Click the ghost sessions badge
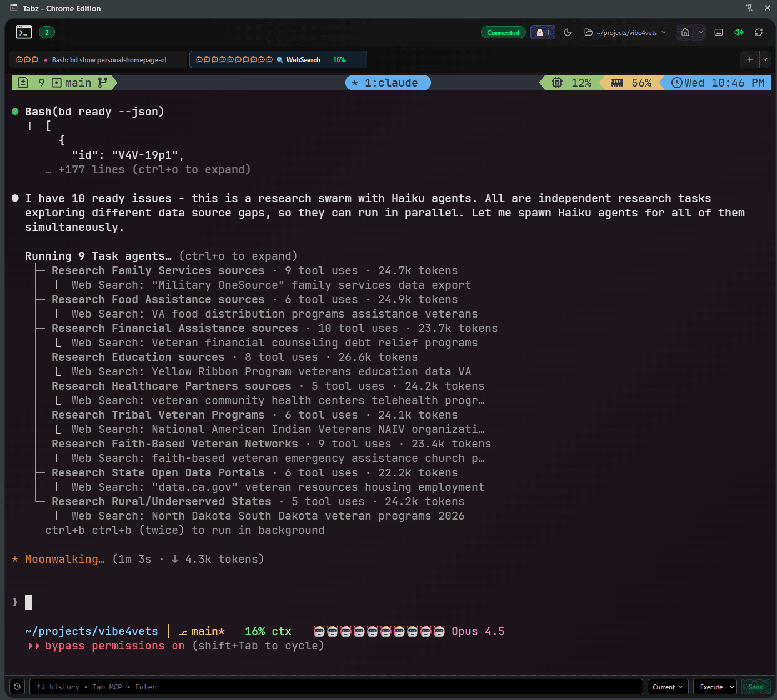The height and width of the screenshot is (700, 777). [543, 33]
